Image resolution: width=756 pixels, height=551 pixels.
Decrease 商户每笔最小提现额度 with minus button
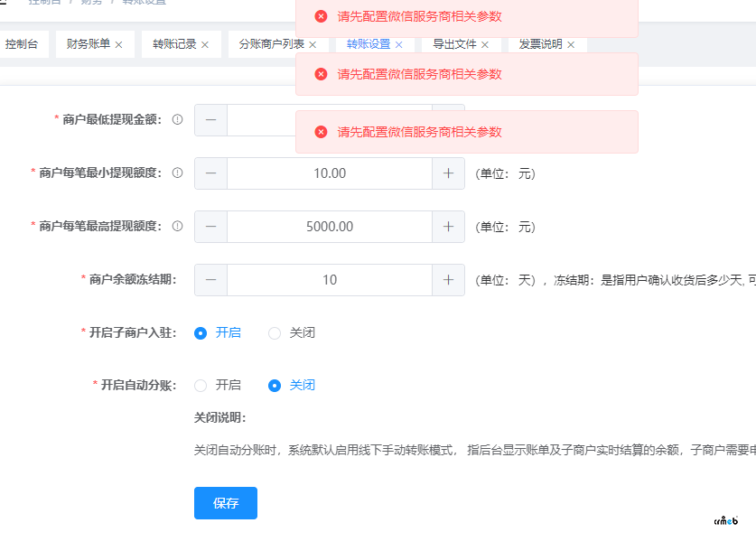click(x=210, y=173)
